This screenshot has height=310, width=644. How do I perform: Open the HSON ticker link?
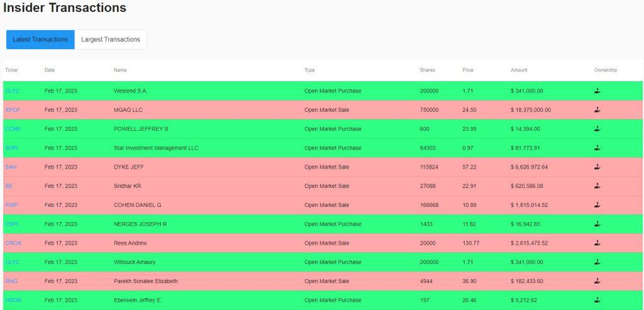13,300
